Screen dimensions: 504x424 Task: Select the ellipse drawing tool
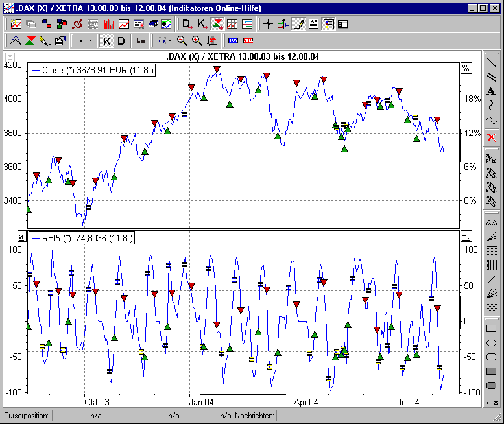[x=492, y=342]
